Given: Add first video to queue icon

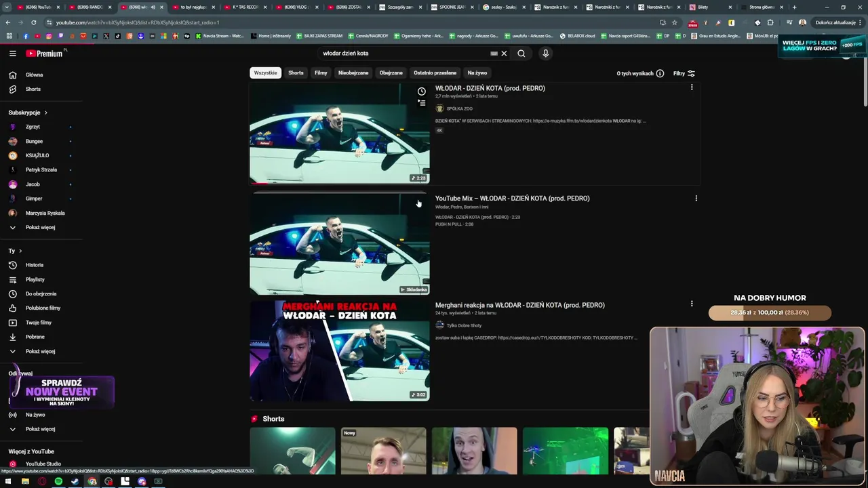Looking at the screenshot, I should [x=422, y=103].
